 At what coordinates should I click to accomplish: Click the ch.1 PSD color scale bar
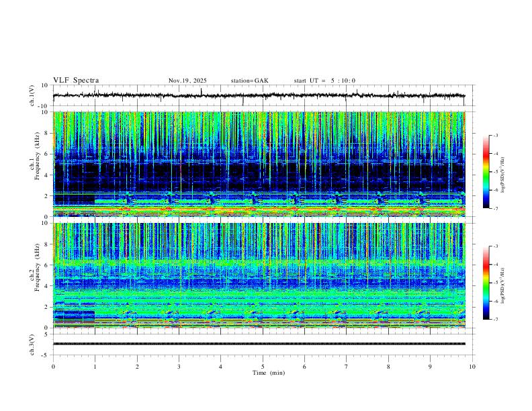point(486,172)
